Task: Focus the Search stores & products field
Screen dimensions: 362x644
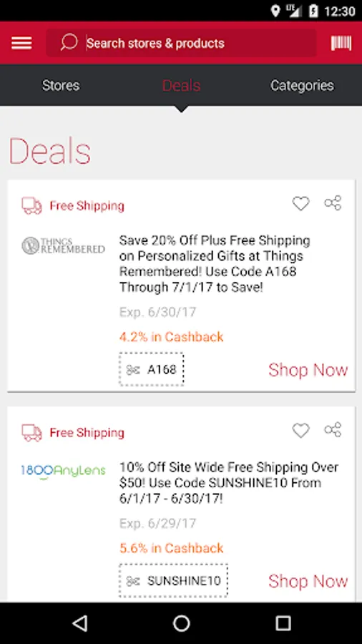Action: point(181,43)
